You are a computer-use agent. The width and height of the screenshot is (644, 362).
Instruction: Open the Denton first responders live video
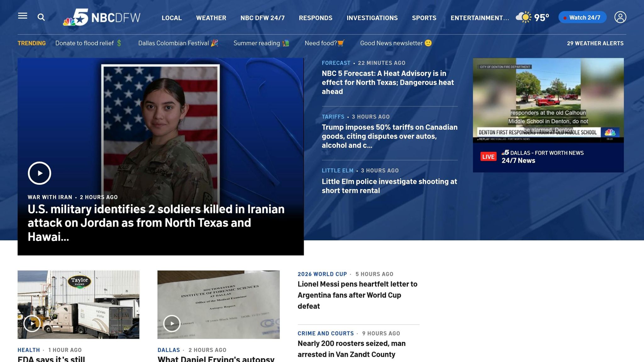(548, 100)
